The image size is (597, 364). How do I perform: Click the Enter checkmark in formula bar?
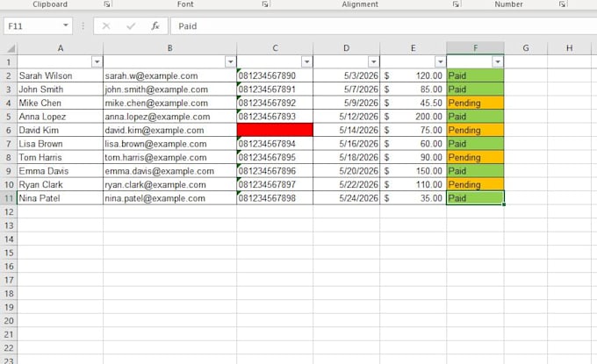coord(131,25)
